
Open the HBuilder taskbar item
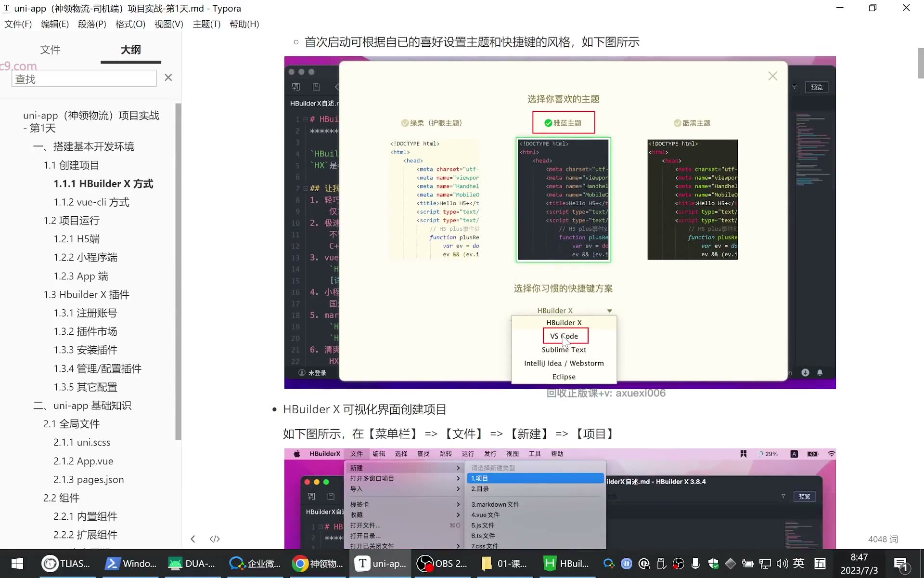[x=566, y=564]
